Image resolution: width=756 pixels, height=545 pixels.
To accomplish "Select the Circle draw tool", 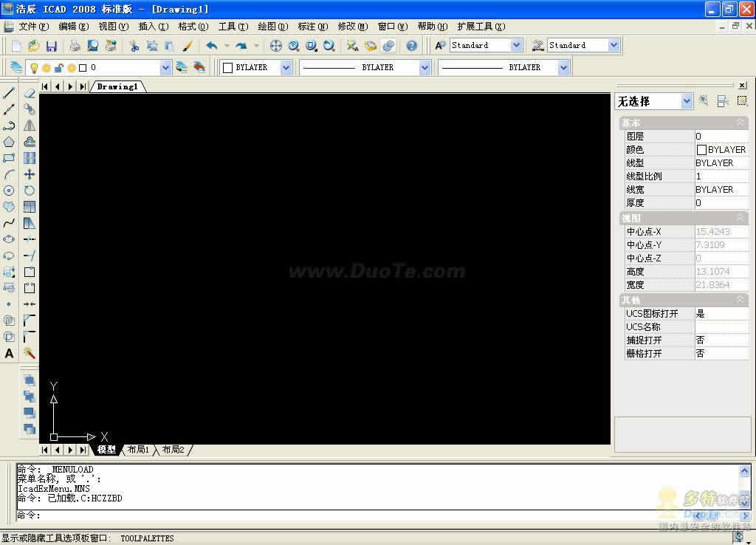I will point(9,191).
